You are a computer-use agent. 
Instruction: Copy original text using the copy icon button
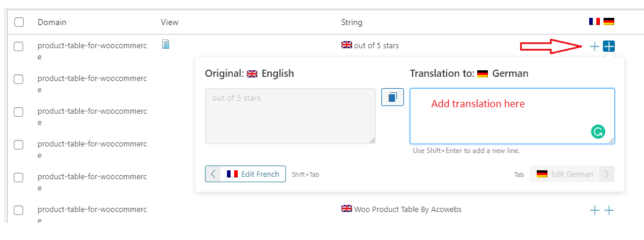tap(392, 97)
